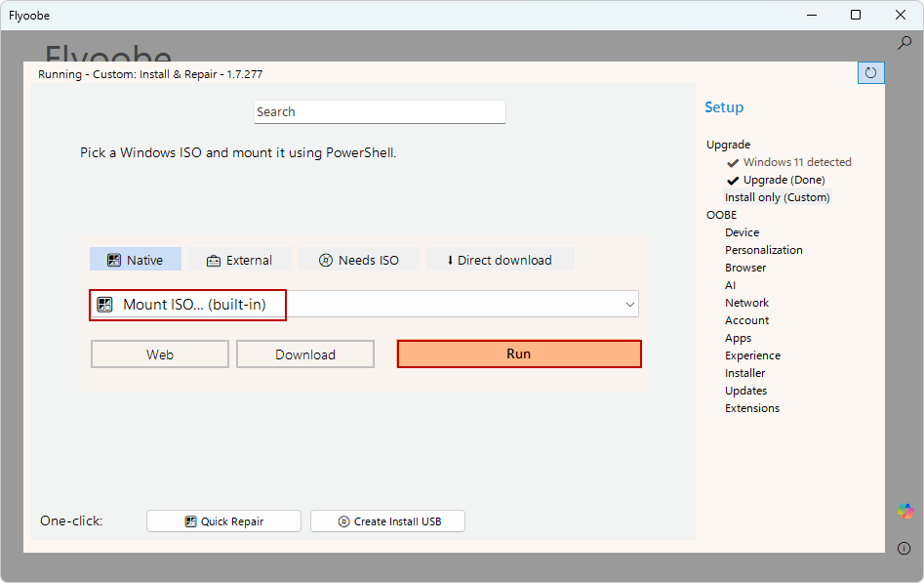This screenshot has width=924, height=583.
Task: Open the Experience setup section
Action: click(x=752, y=355)
